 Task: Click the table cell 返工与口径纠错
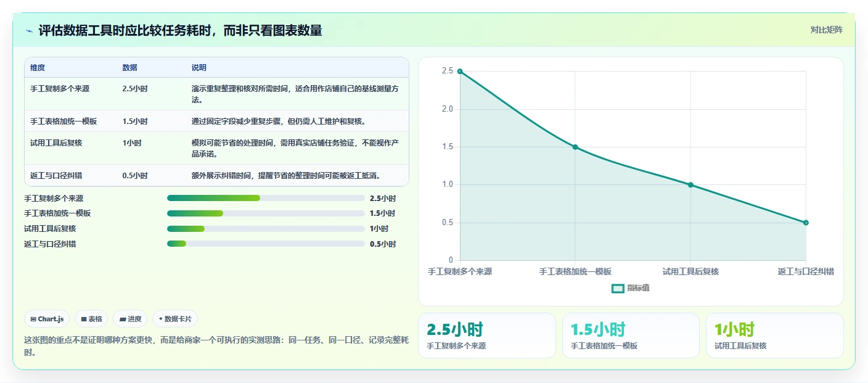[x=56, y=176]
